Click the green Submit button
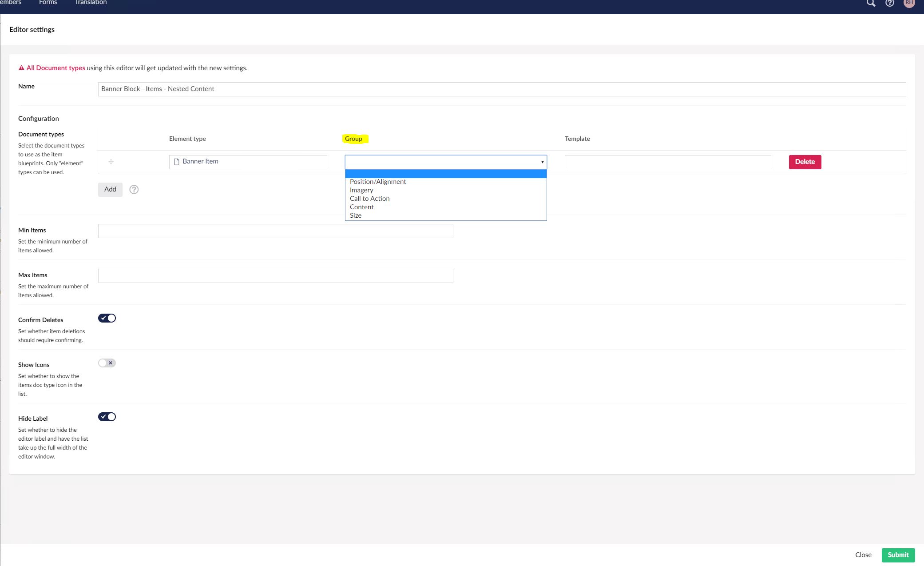The image size is (924, 566). [898, 555]
